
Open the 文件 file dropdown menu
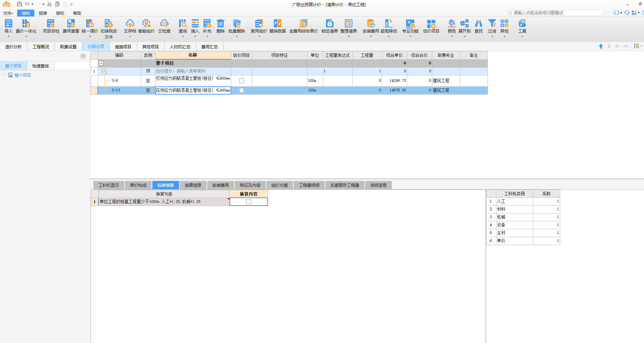[8, 13]
